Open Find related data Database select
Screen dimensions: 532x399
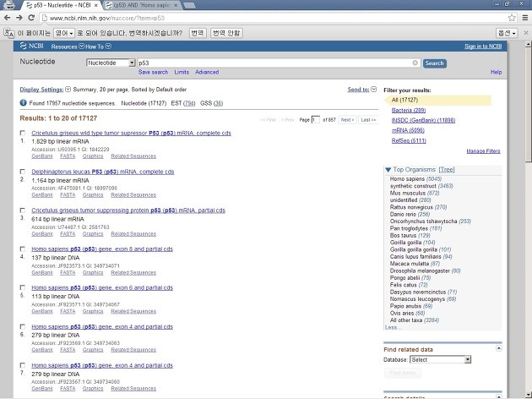tap(441, 359)
